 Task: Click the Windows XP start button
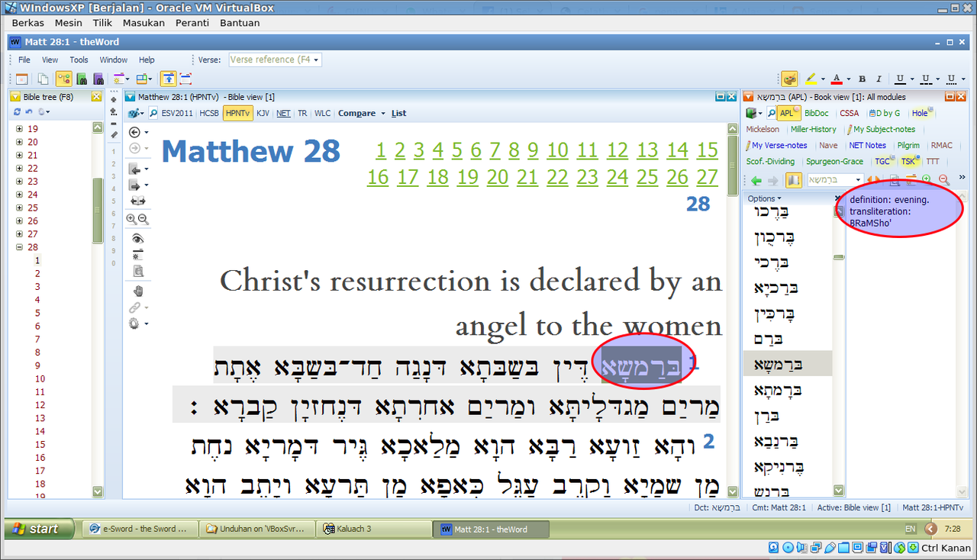click(40, 529)
